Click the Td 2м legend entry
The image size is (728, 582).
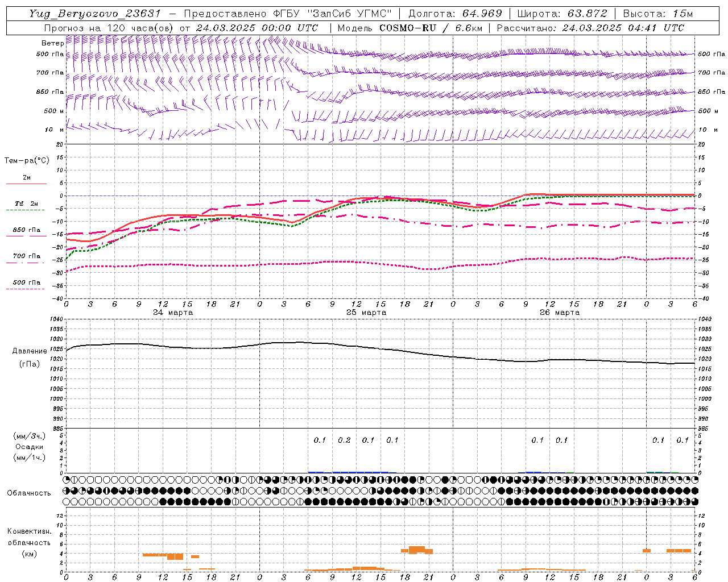[x=26, y=203]
